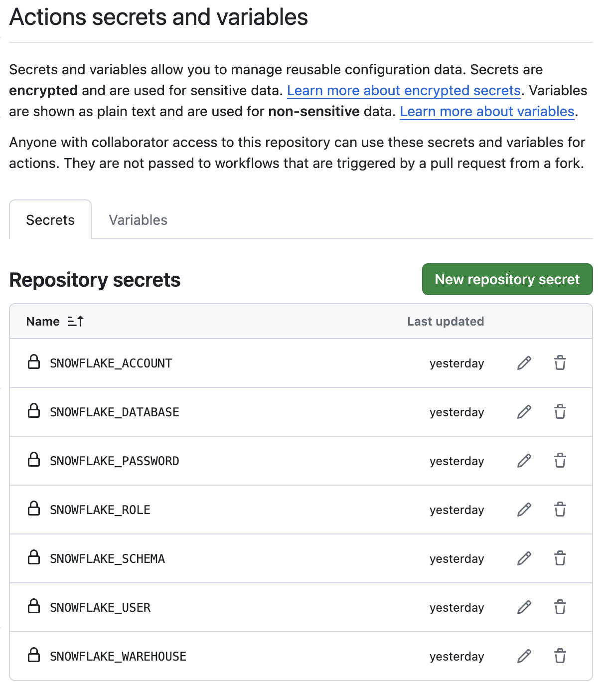This screenshot has width=600, height=700.
Task: Click "yesterday" timestamp for SNOWFLAKE_USER
Action: pyautogui.click(x=457, y=608)
